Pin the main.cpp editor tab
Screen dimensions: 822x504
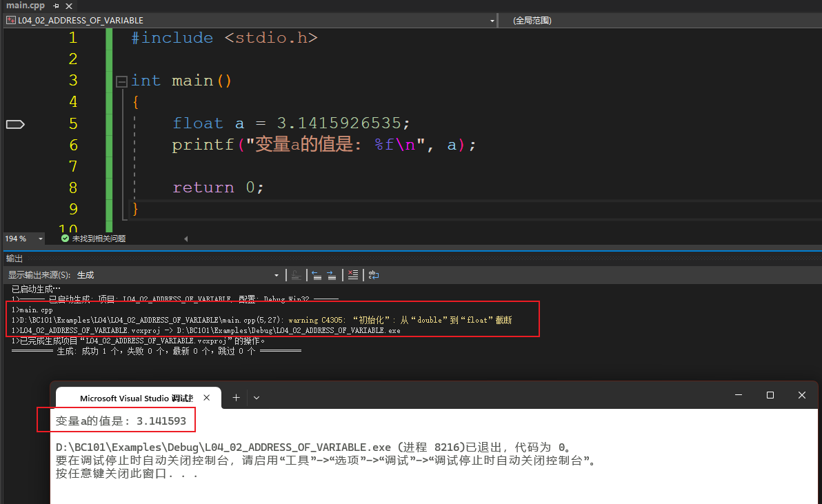tap(56, 6)
